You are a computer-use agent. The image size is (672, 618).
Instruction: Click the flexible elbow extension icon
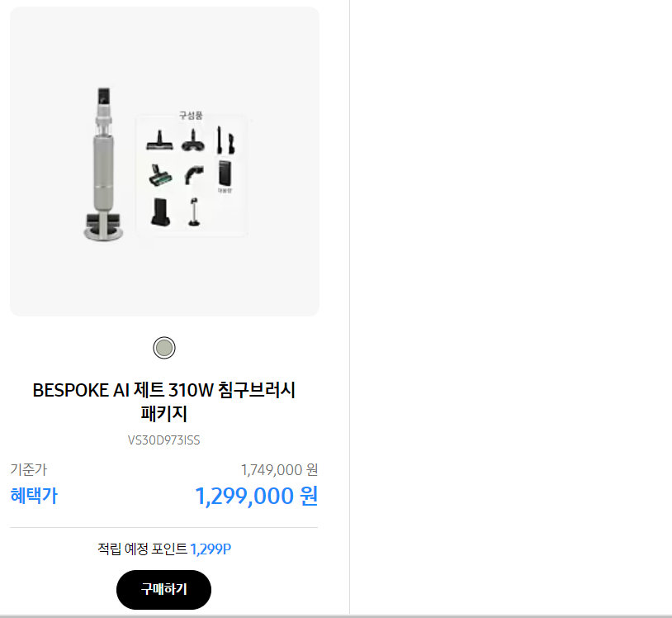[x=192, y=174]
